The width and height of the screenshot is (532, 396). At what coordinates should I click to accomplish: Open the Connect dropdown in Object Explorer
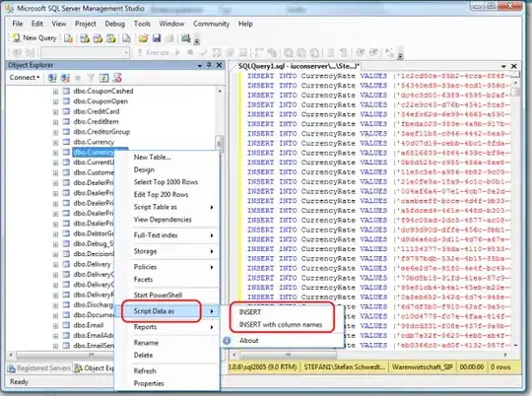(25, 78)
